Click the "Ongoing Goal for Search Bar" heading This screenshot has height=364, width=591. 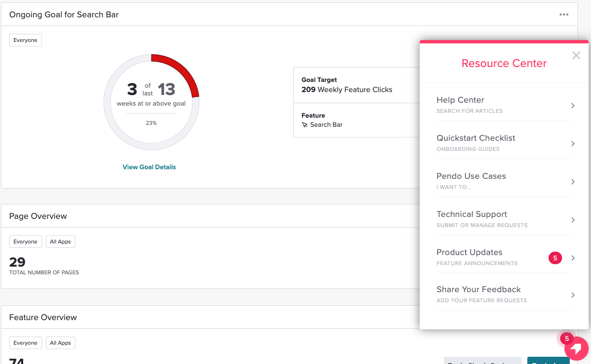tap(64, 14)
